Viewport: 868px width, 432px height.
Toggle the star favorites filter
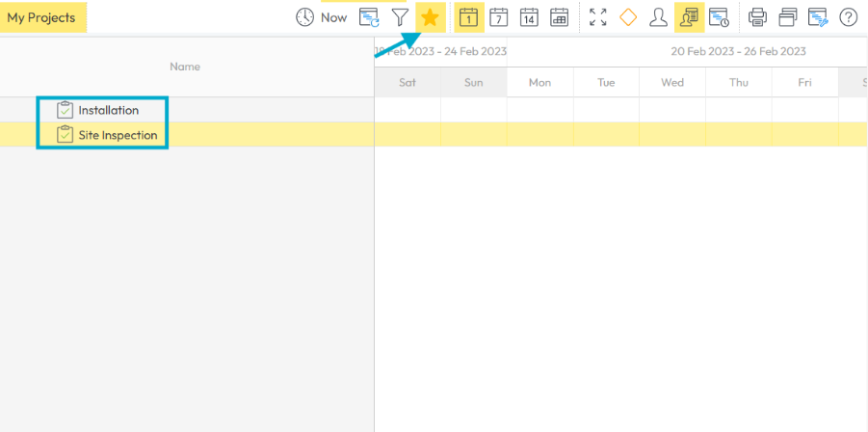[431, 17]
